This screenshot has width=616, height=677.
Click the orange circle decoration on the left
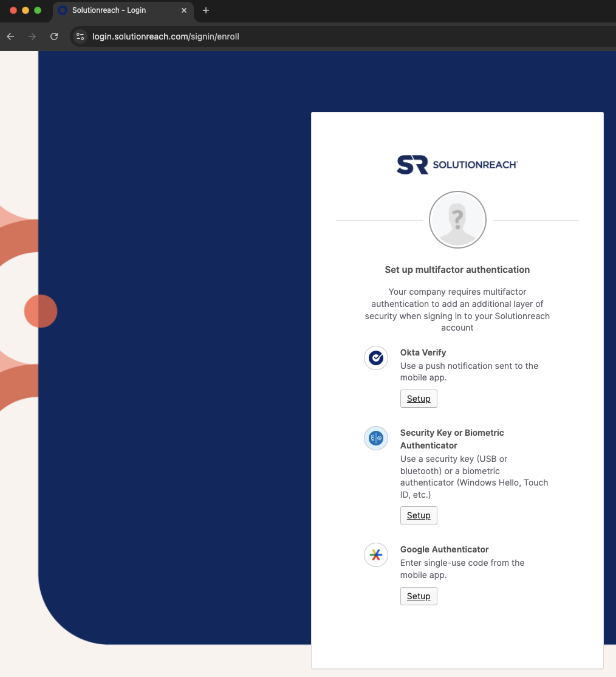coord(41,312)
